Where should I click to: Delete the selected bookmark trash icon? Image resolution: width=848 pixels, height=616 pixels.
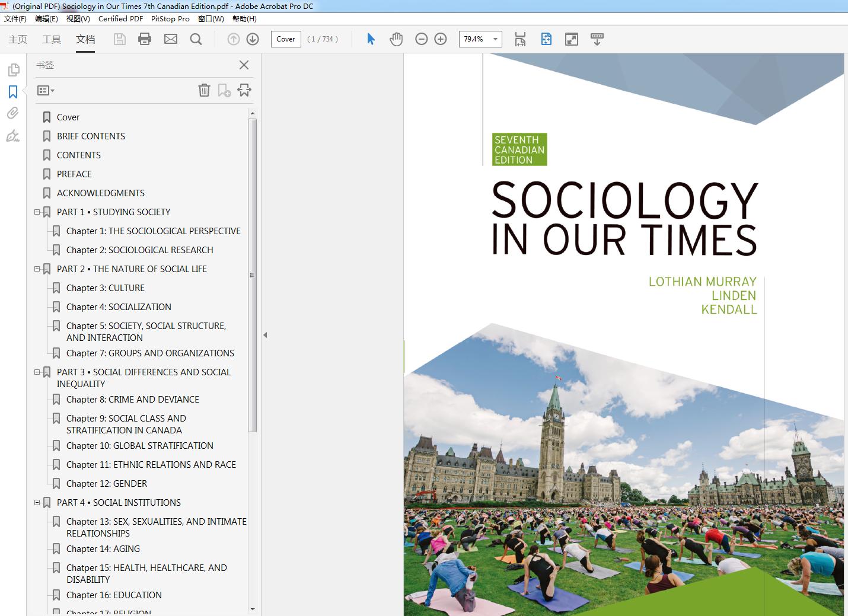204,90
